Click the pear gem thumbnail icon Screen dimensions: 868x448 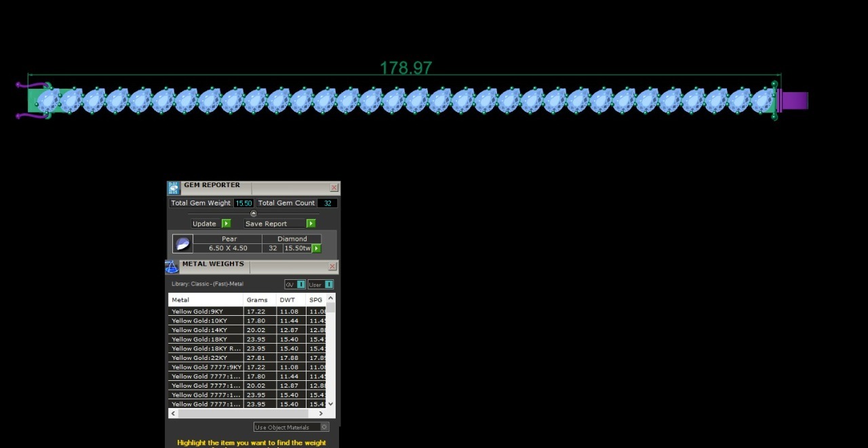[182, 244]
